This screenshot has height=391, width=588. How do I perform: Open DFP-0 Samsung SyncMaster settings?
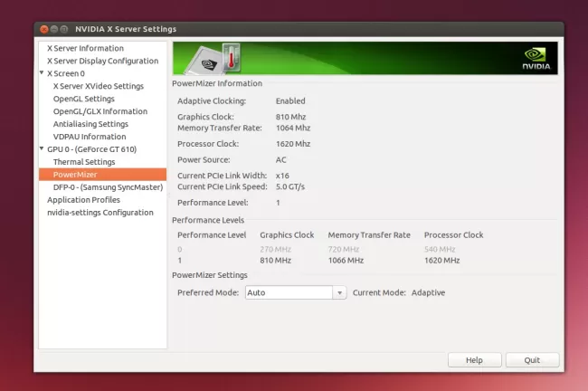tap(105, 187)
